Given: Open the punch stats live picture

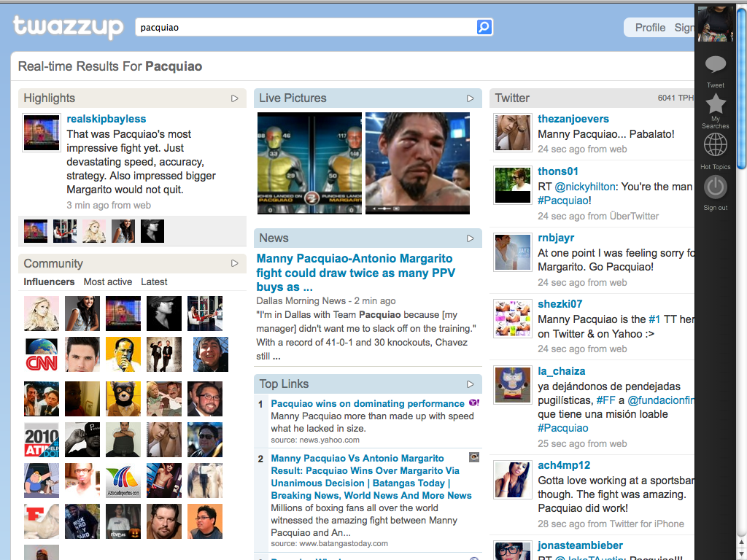Looking at the screenshot, I should click(x=309, y=163).
